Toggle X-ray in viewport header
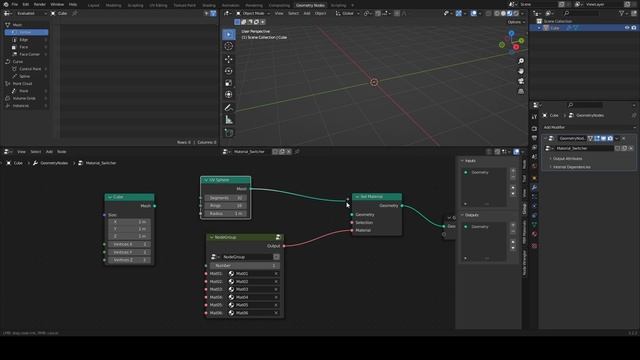640x360 pixels. click(489, 13)
